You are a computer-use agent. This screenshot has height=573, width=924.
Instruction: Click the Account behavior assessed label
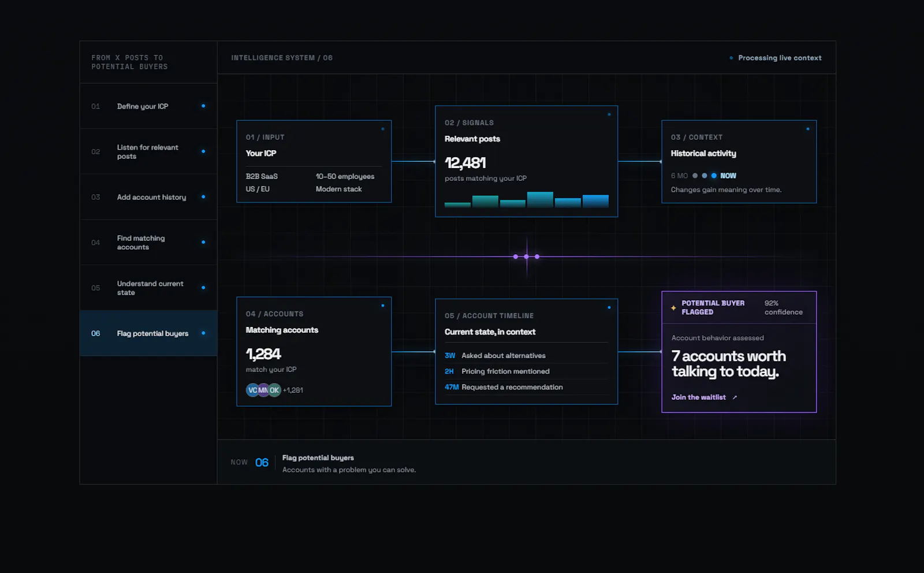(x=717, y=338)
